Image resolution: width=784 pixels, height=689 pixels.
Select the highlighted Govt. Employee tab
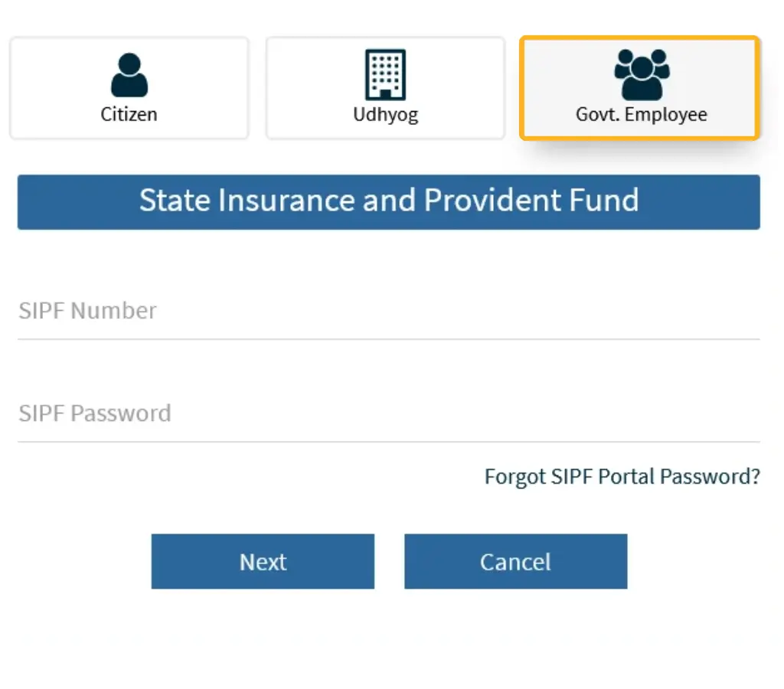click(640, 88)
